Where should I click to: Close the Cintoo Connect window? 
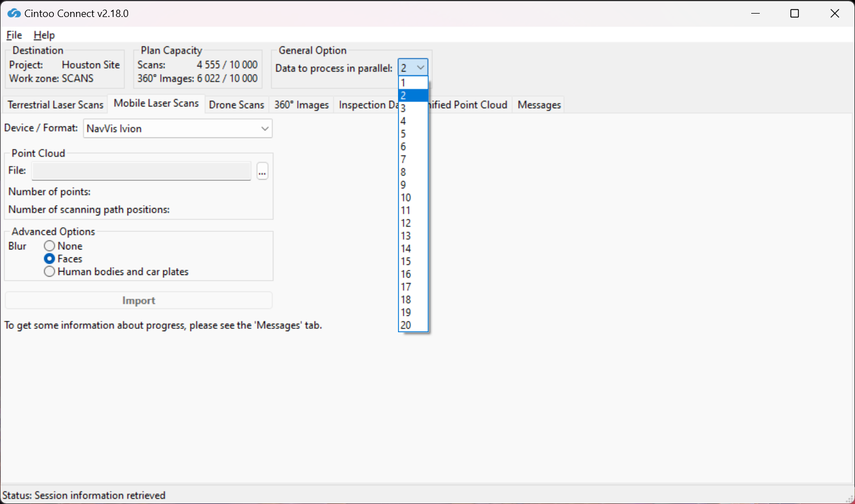click(x=835, y=14)
